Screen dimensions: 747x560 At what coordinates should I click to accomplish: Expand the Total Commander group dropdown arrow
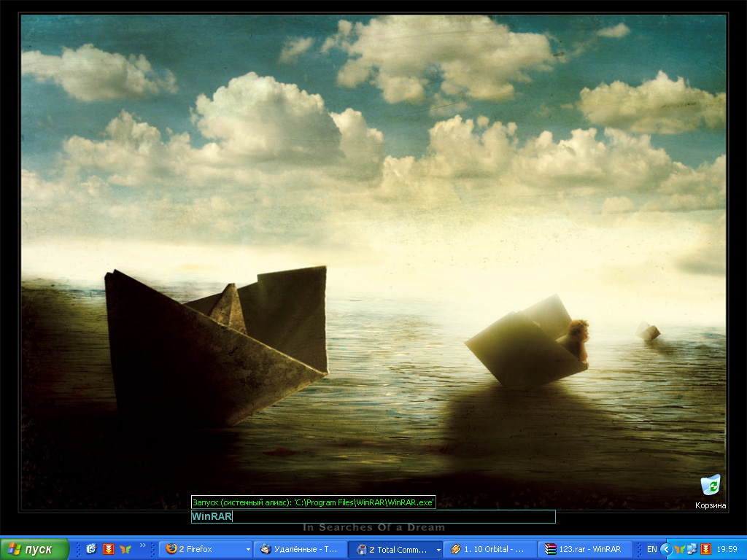coord(438,549)
